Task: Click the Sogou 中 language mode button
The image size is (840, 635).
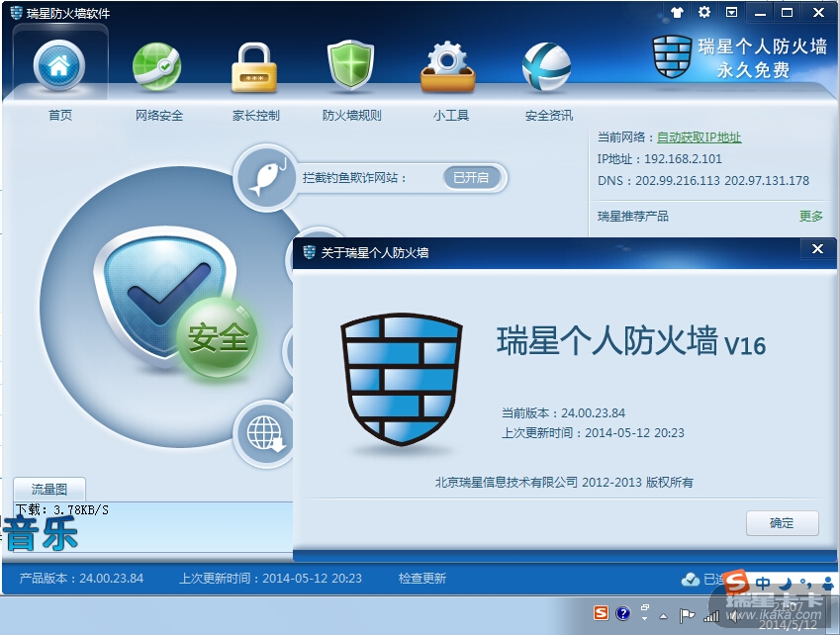Action: pos(763,583)
